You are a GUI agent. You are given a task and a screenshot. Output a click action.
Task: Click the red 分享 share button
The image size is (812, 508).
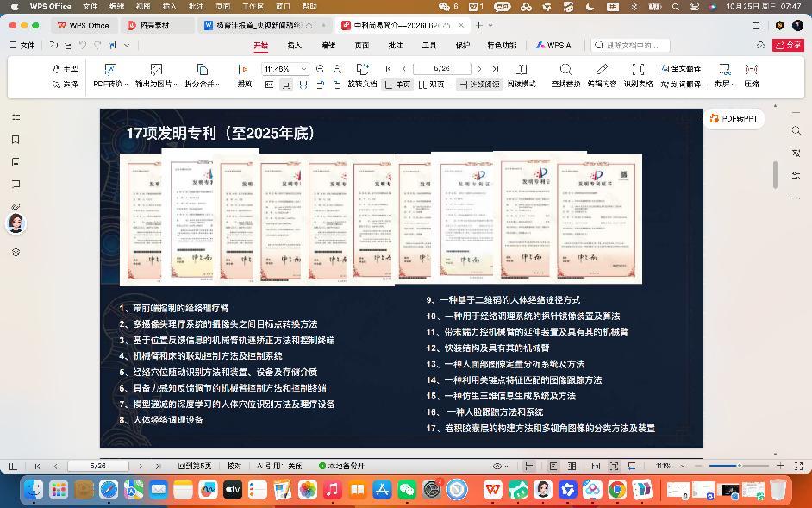point(788,46)
